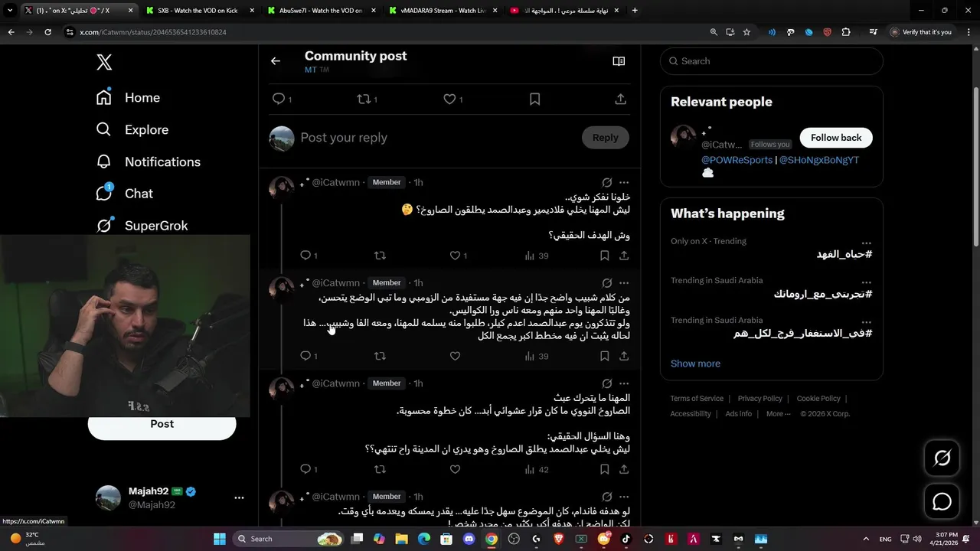Click the X logo in the sidebar
The height and width of the screenshot is (551, 980).
pyautogui.click(x=104, y=62)
